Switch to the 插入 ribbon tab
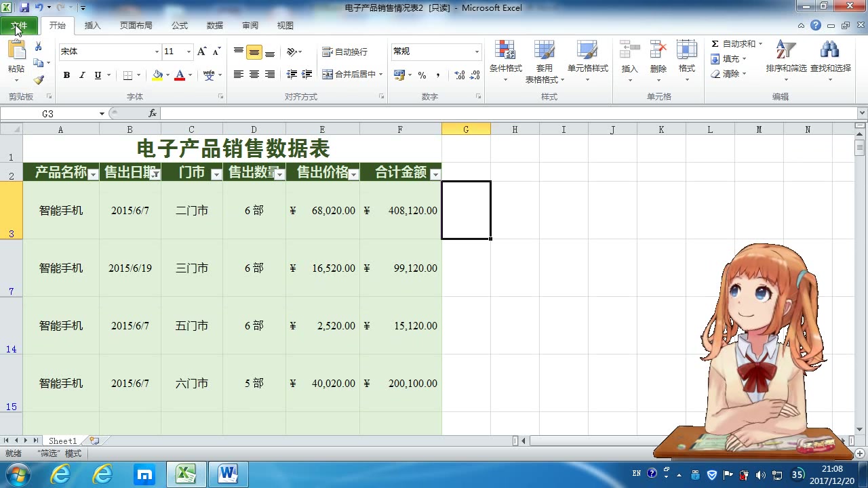The image size is (868, 488). pos(92,26)
